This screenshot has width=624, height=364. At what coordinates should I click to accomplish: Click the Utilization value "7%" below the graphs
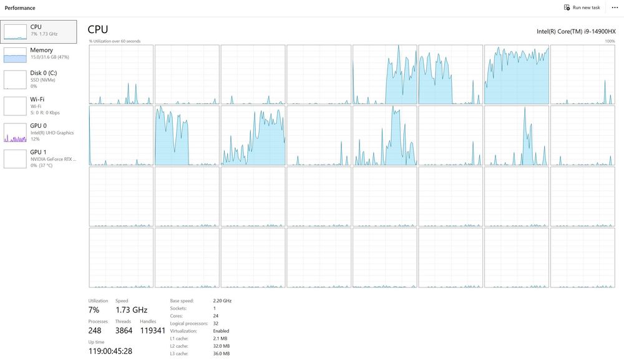pyautogui.click(x=94, y=310)
